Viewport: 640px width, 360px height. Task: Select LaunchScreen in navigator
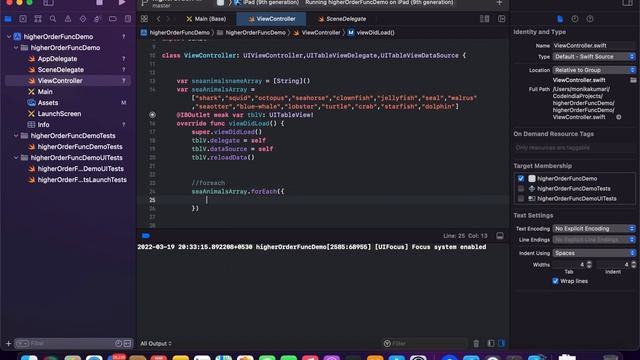[59, 114]
